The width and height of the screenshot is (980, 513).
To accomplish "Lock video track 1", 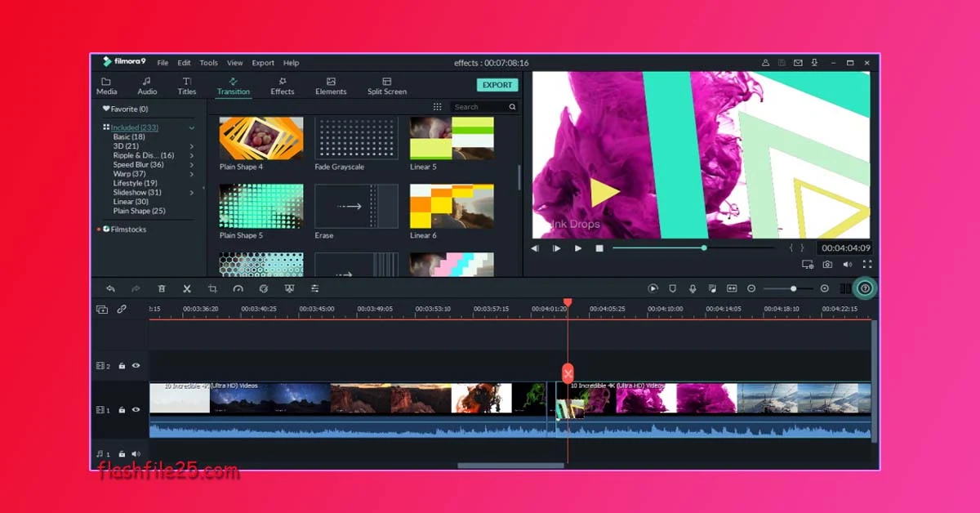I will (122, 410).
